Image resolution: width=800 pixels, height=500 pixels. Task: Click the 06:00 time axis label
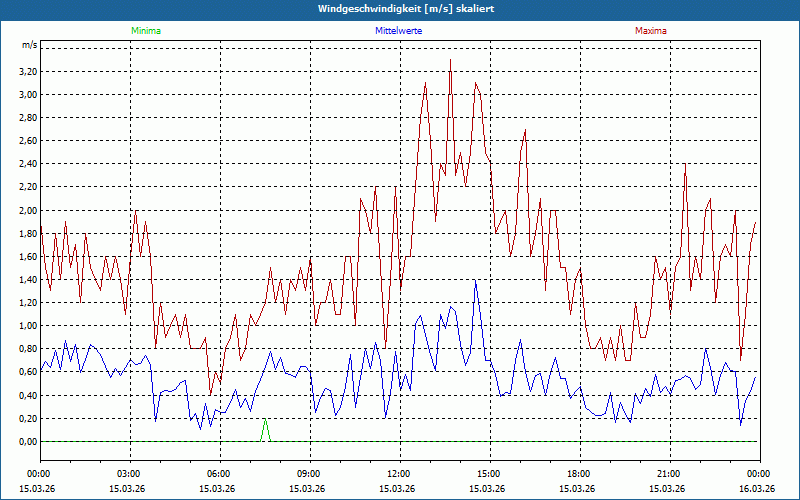(x=220, y=474)
